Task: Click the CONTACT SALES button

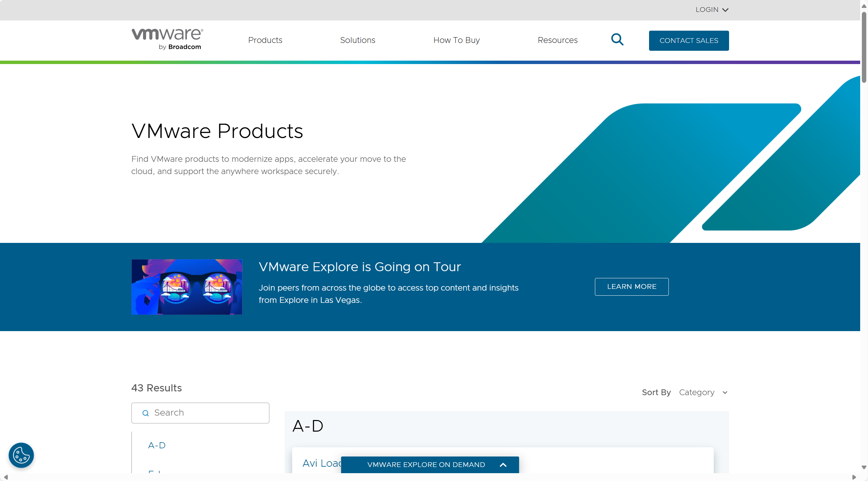Action: coord(689,40)
